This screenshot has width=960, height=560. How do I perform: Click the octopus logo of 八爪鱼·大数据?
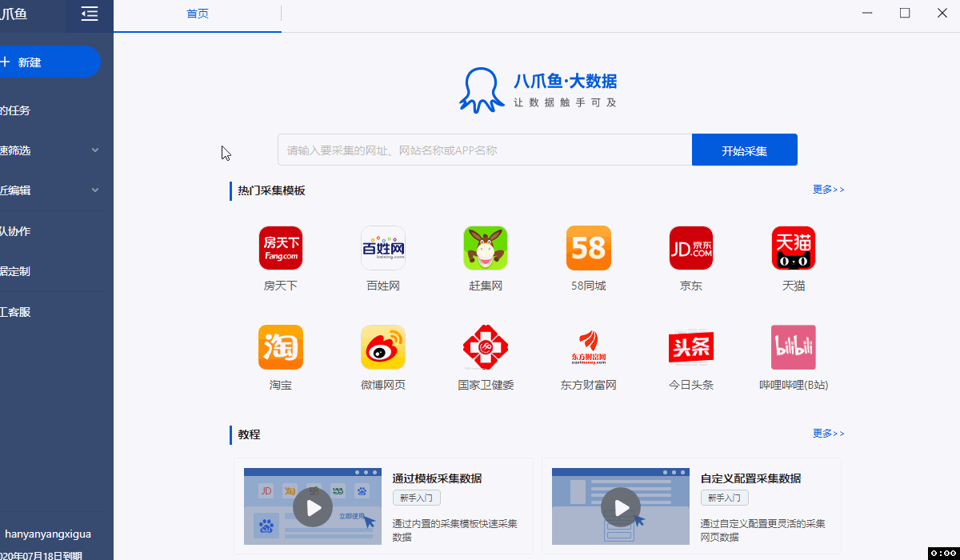(x=482, y=90)
